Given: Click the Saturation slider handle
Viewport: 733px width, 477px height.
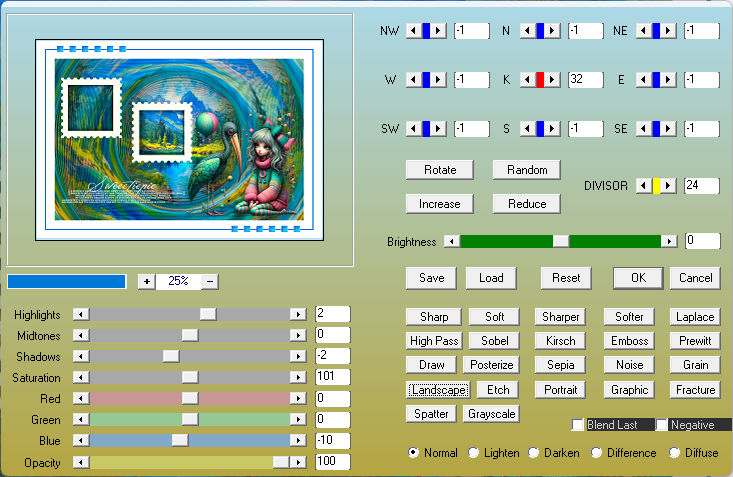Looking at the screenshot, I should tap(189, 378).
